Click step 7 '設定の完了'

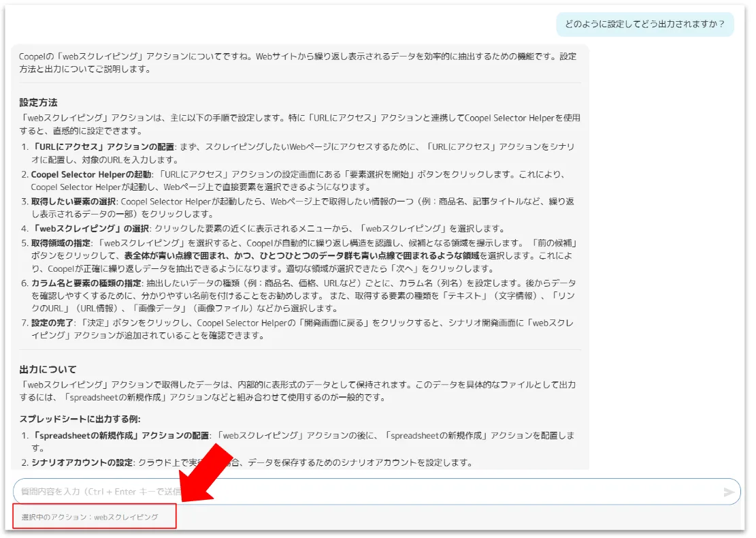coord(52,323)
